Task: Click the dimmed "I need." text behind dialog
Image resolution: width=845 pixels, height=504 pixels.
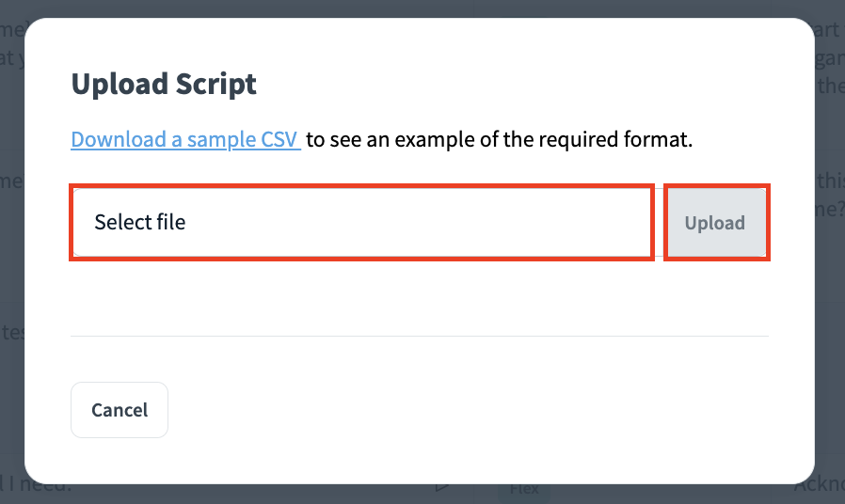Action: [38, 486]
